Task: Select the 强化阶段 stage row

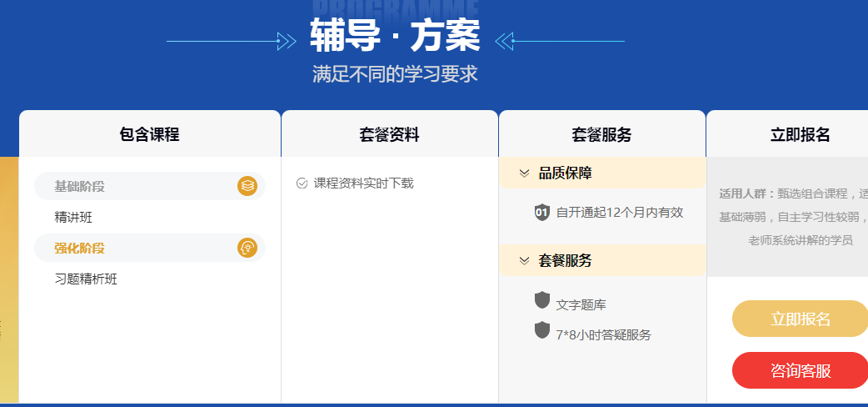Action: coord(150,248)
